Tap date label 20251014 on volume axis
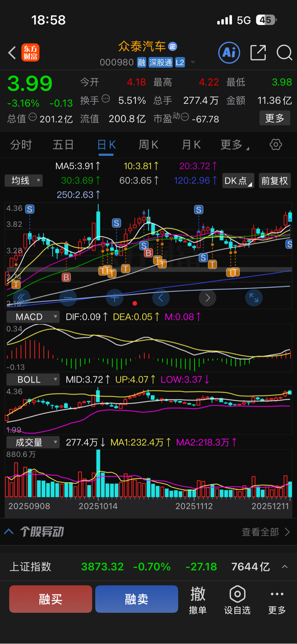 tap(98, 506)
